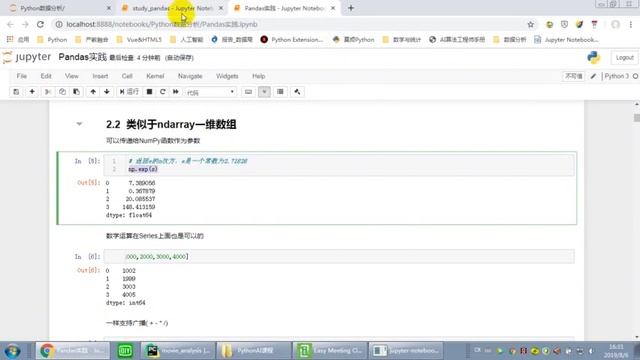
Task: Restart kernel and rerun all cells
Action: 176,92
